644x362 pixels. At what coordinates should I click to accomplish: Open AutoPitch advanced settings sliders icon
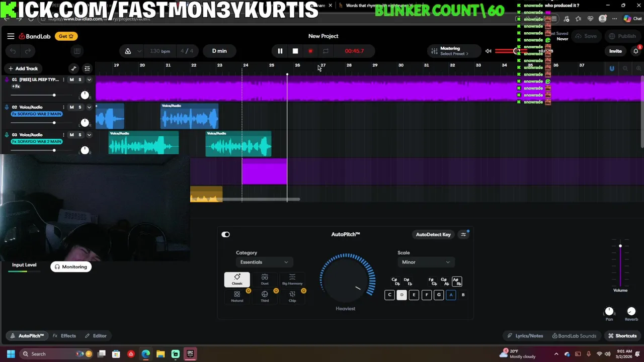click(463, 234)
